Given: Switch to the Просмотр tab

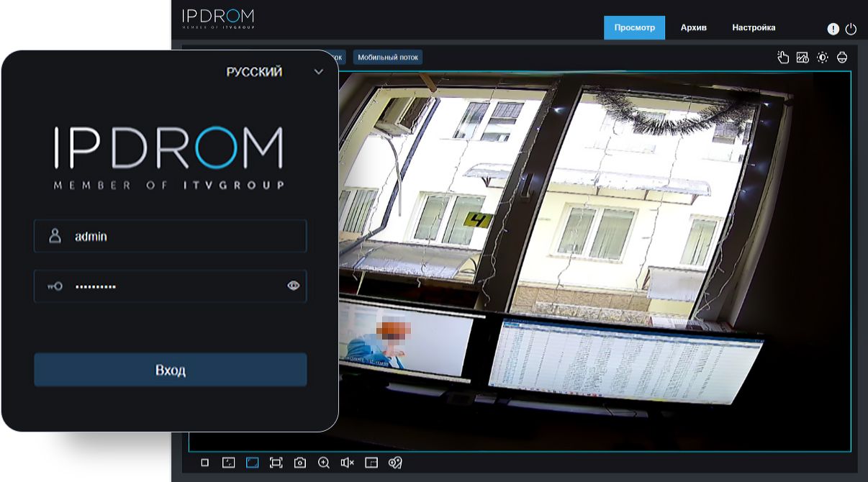Looking at the screenshot, I should pos(635,27).
